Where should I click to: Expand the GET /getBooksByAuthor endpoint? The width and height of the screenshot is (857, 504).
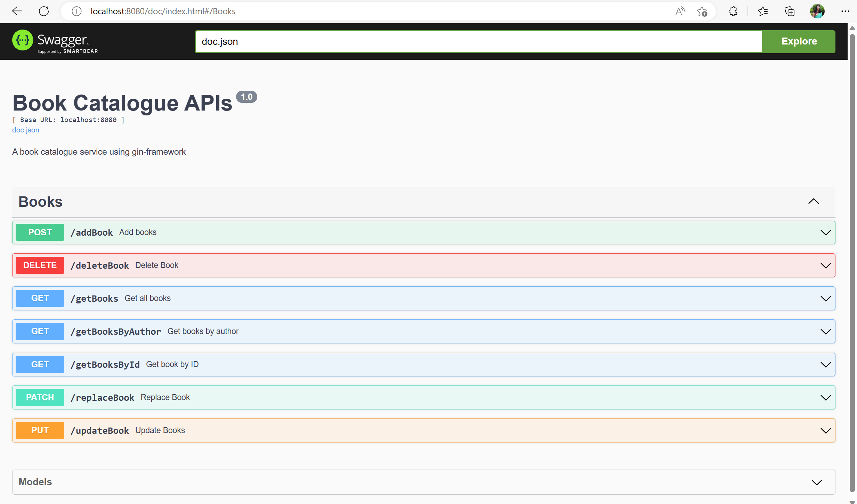click(826, 332)
